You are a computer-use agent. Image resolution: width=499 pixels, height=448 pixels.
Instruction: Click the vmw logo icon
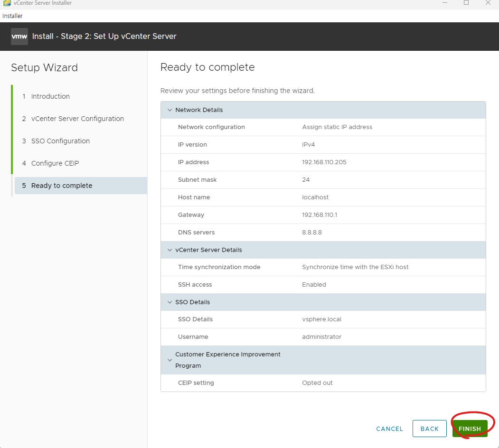tap(19, 36)
